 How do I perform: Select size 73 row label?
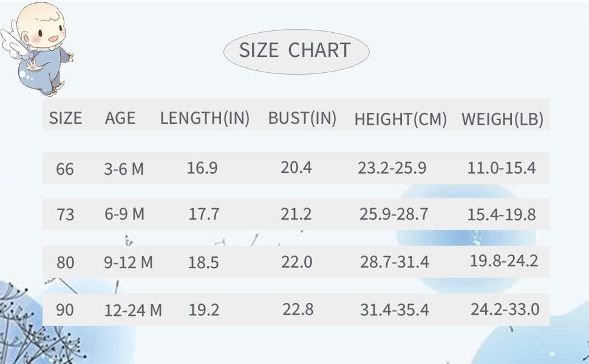(64, 215)
